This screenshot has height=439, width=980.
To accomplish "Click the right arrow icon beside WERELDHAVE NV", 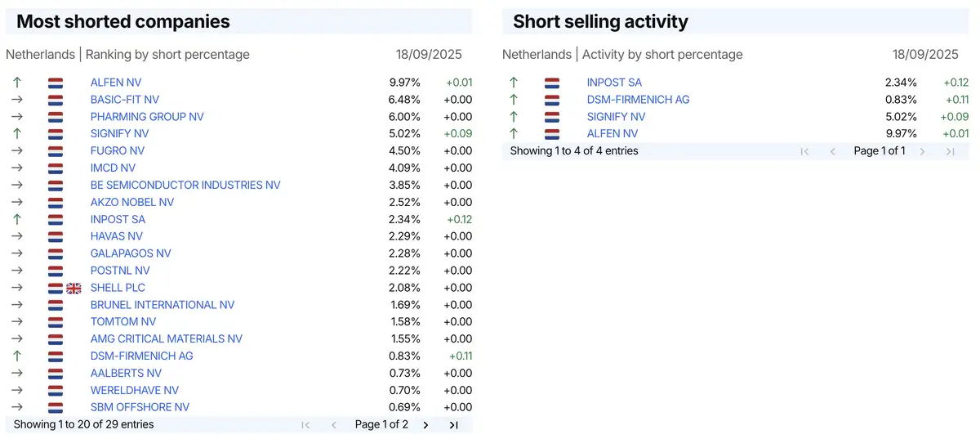I will tap(17, 392).
